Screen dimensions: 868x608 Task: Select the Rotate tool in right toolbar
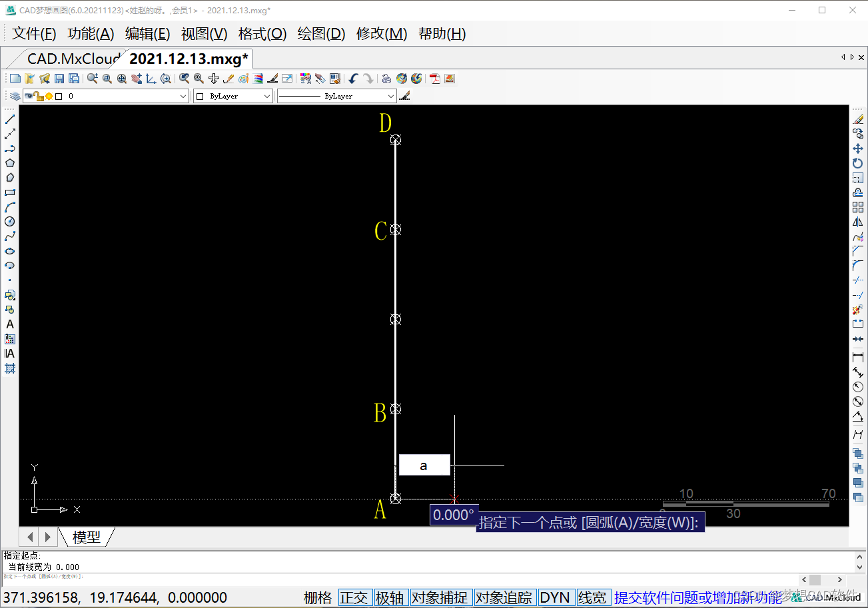tap(858, 163)
